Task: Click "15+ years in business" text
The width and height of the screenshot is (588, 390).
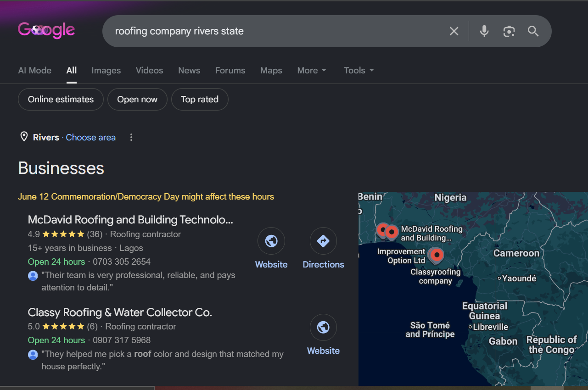Action: click(x=70, y=248)
